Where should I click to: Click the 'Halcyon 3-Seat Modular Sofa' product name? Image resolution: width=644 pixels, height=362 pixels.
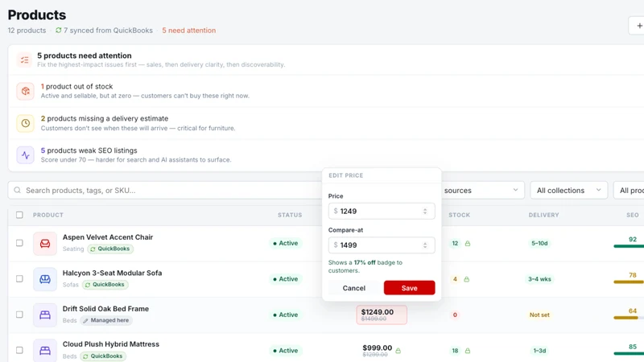[112, 273]
